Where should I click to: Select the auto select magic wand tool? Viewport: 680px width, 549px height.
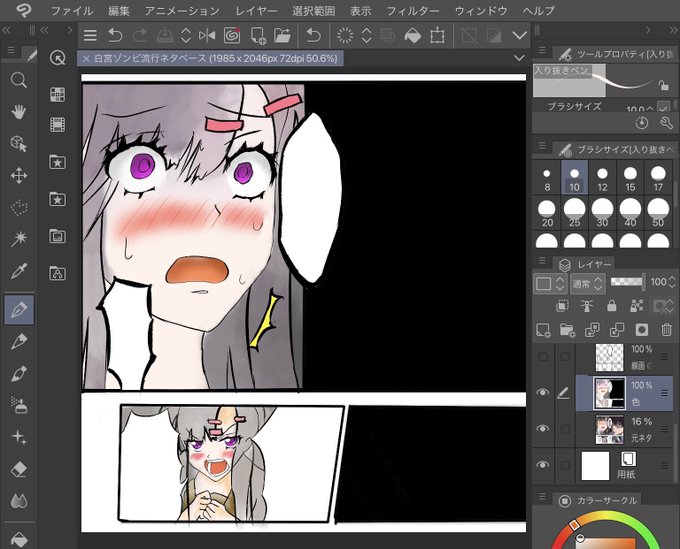[x=19, y=239]
